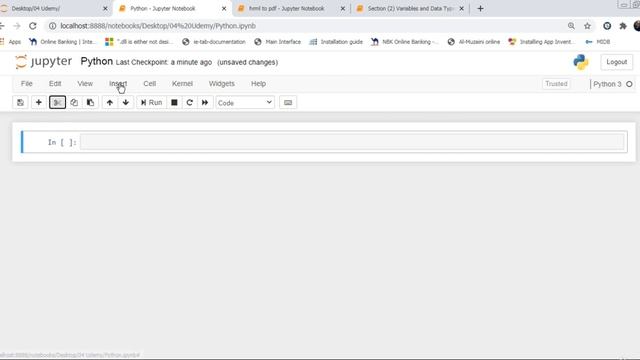Open the MIDB bookmark
Viewport: 640px width, 360px height.
(x=598, y=42)
